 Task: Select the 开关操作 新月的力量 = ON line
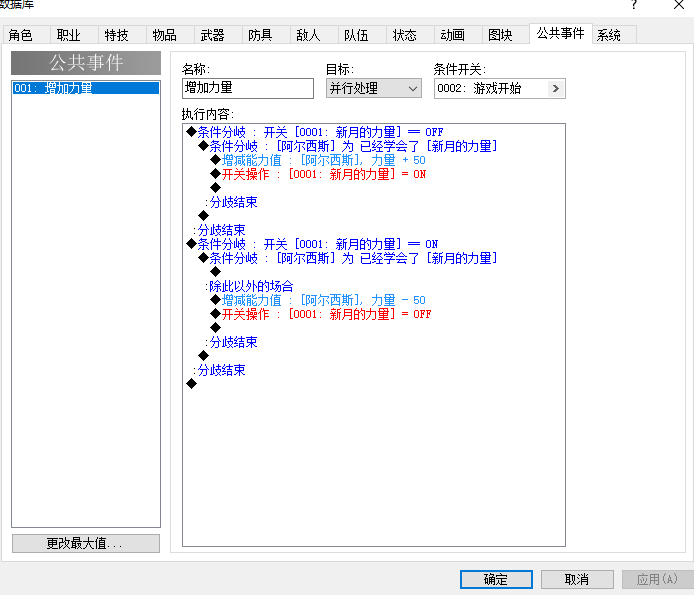(318, 174)
